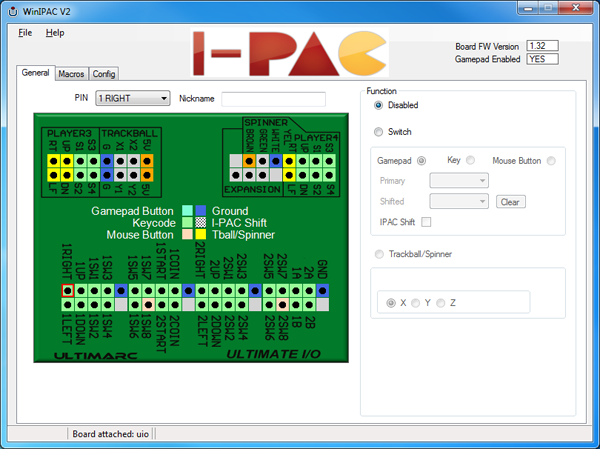The image size is (600, 449).
Task: Click the Gamepad Enabled field
Action: pos(542,59)
